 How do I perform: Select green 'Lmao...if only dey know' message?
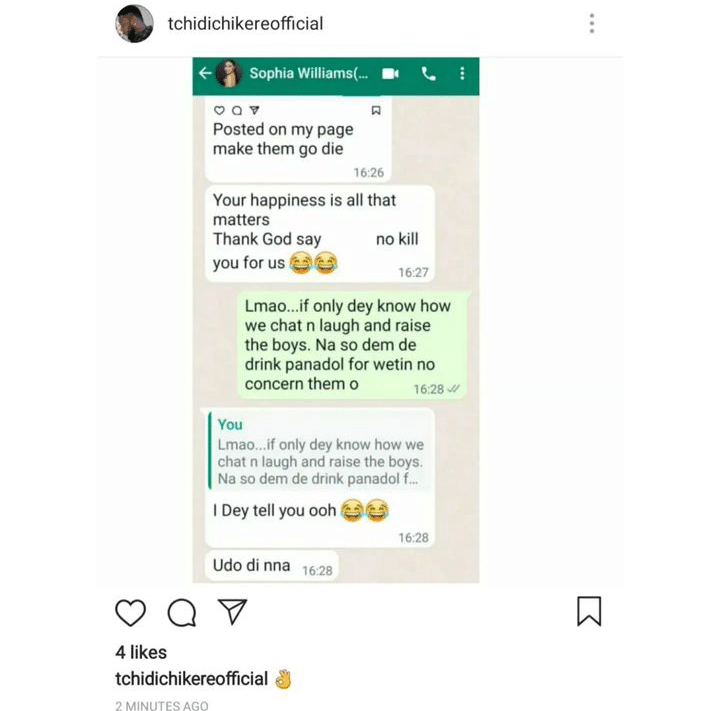click(352, 345)
